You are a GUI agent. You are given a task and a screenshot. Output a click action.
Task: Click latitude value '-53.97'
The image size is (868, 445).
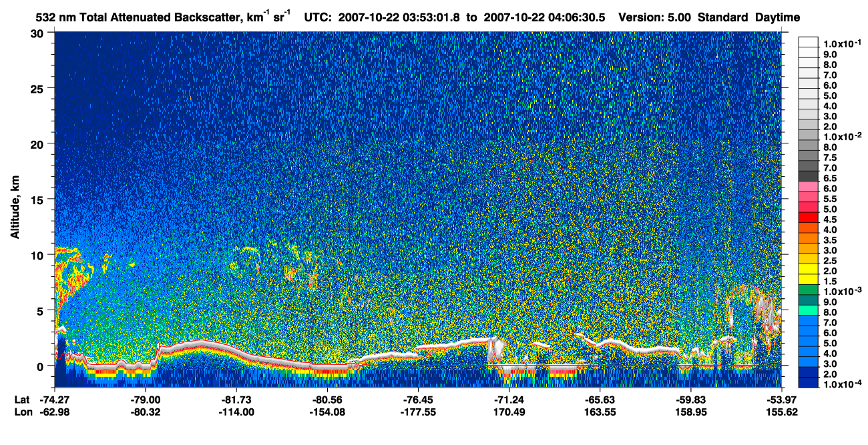click(783, 400)
